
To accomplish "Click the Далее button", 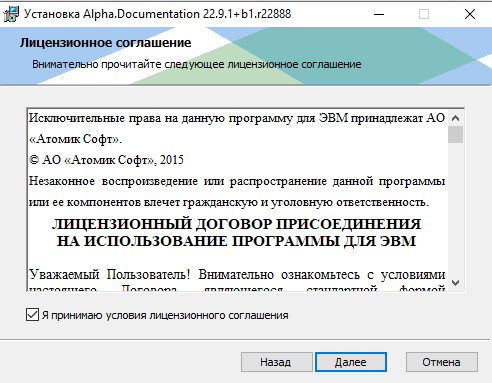I will pos(351,362).
